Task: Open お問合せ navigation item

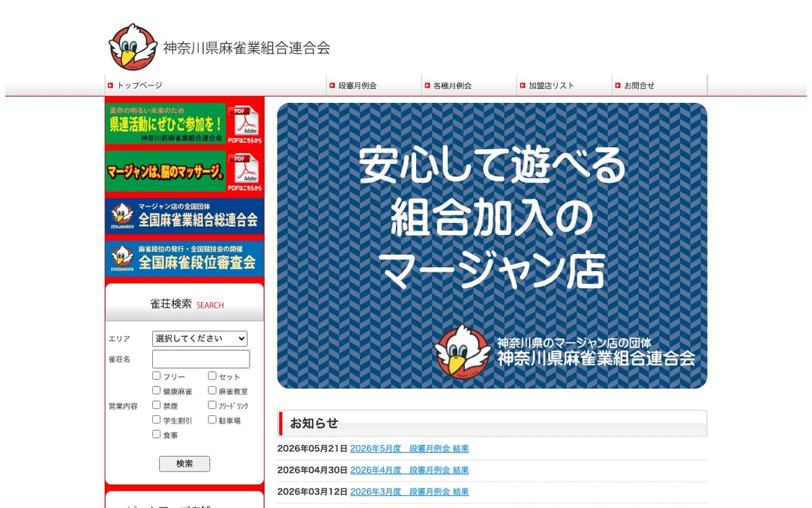Action: tap(639, 85)
